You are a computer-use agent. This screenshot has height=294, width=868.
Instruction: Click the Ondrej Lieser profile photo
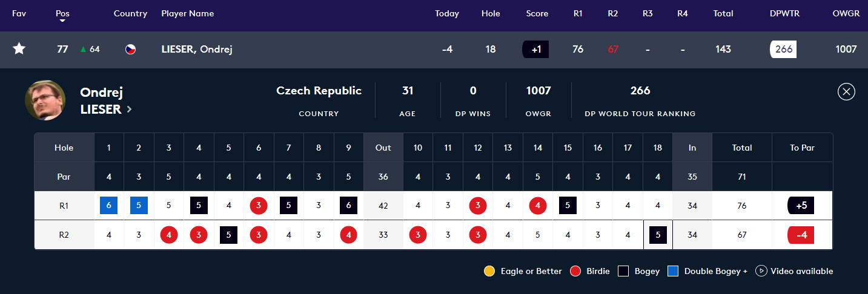click(45, 100)
